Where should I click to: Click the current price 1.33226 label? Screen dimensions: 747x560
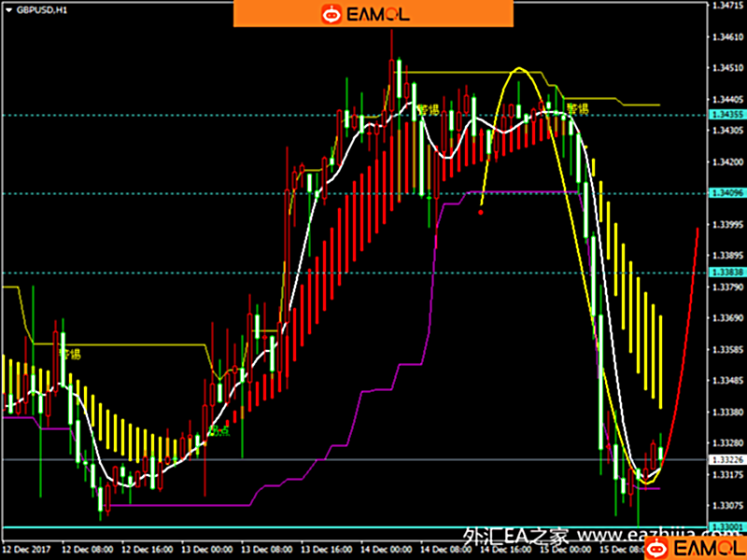726,459
